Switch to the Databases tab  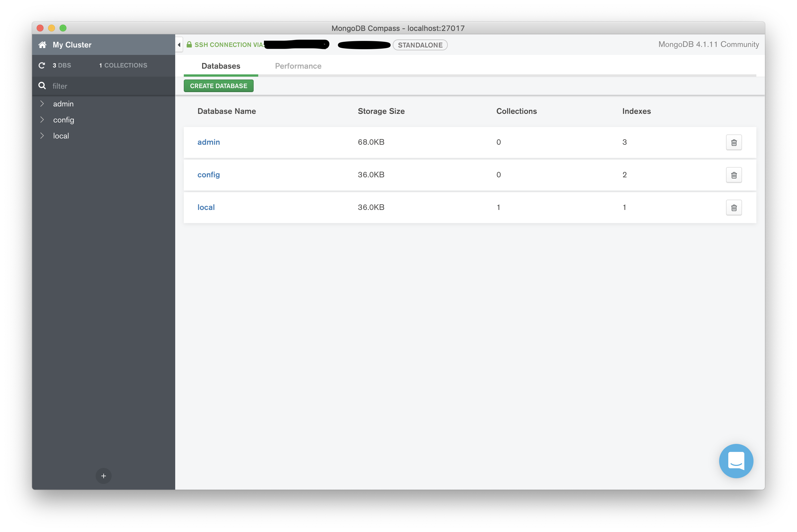click(x=221, y=66)
